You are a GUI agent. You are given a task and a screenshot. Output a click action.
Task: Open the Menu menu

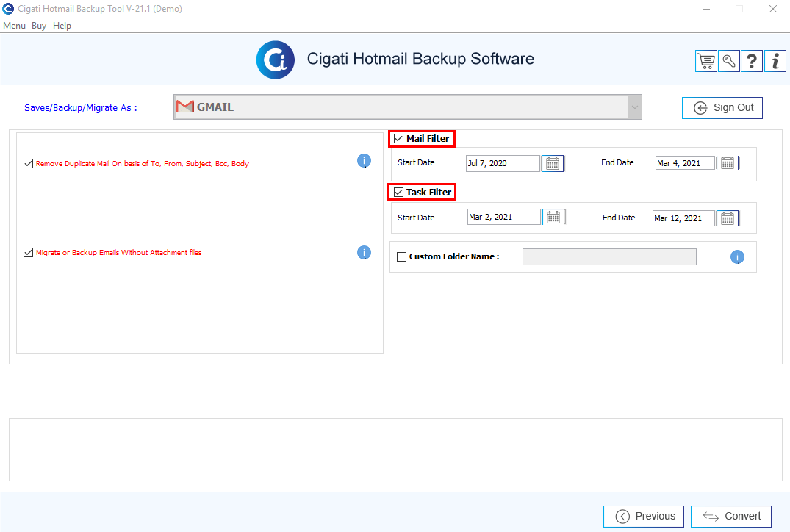pos(14,26)
